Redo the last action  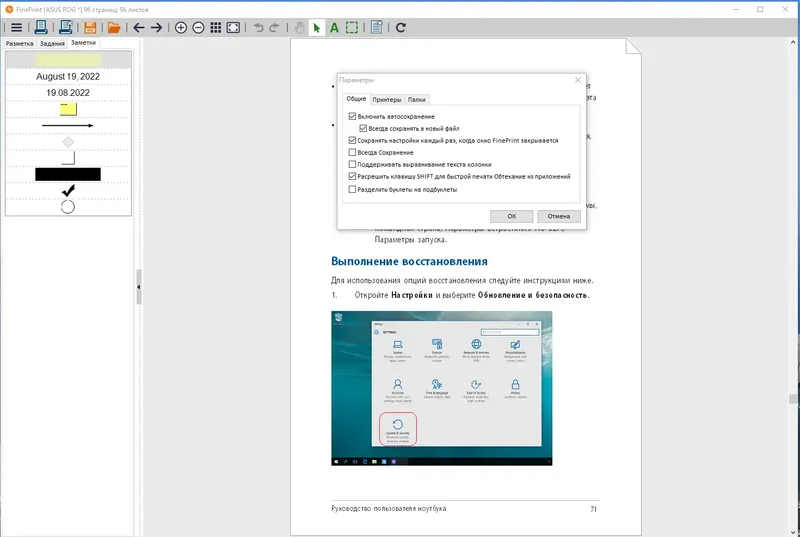pyautogui.click(x=274, y=28)
